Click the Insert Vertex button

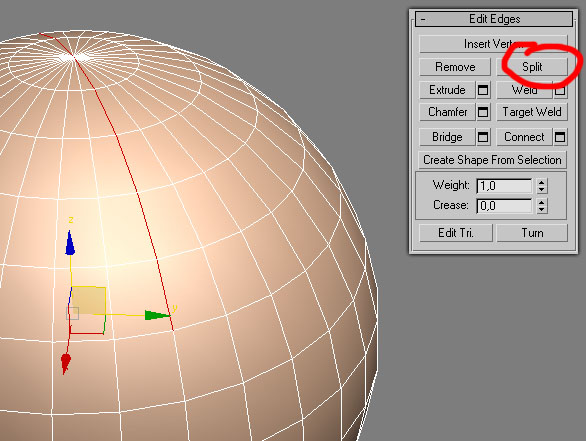493,44
